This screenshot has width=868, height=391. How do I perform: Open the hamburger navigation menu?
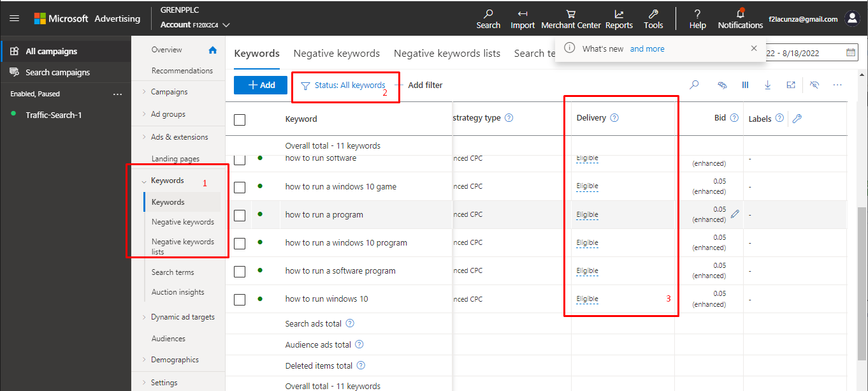click(14, 18)
